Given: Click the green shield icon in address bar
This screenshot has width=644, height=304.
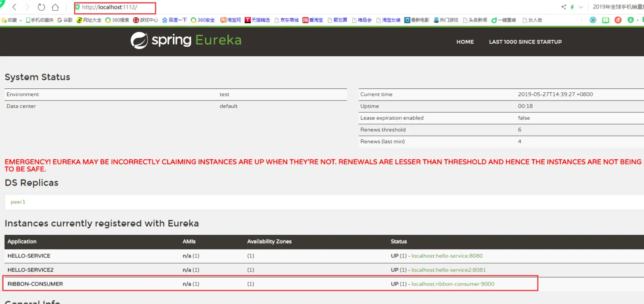Looking at the screenshot, I should click(78, 7).
